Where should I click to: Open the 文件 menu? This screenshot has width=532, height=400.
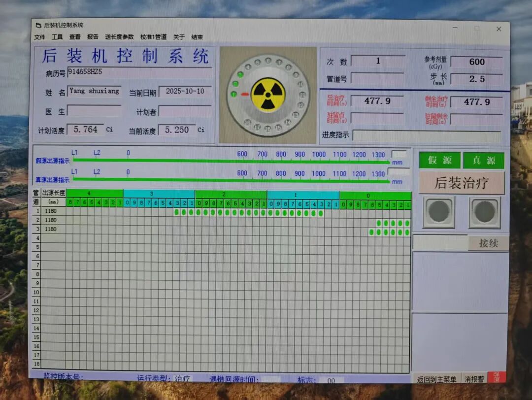[x=39, y=37]
